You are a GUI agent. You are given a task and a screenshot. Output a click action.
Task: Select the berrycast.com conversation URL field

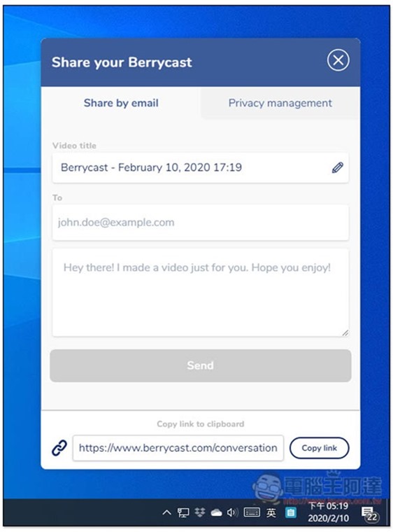[178, 448]
